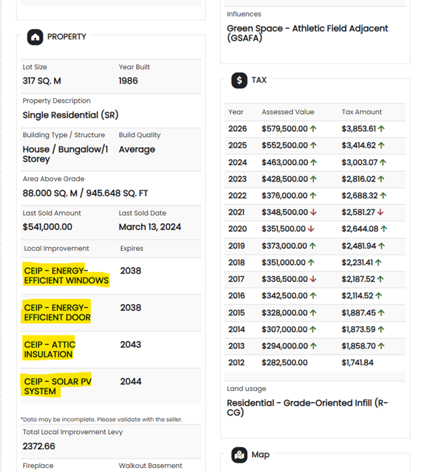The height and width of the screenshot is (472, 421).
Task: Click the green arrow beside $3,853.61
Action: (381, 129)
